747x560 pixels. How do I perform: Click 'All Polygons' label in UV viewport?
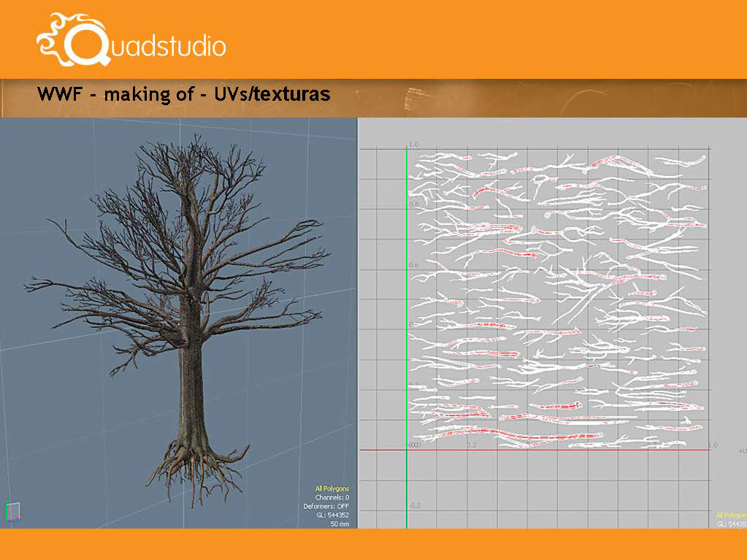click(x=731, y=515)
